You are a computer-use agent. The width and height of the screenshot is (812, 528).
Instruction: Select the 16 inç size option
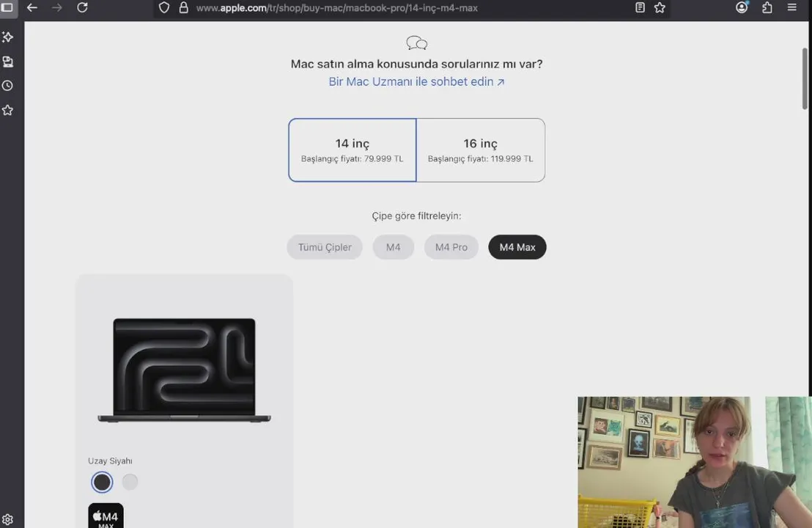click(x=481, y=150)
